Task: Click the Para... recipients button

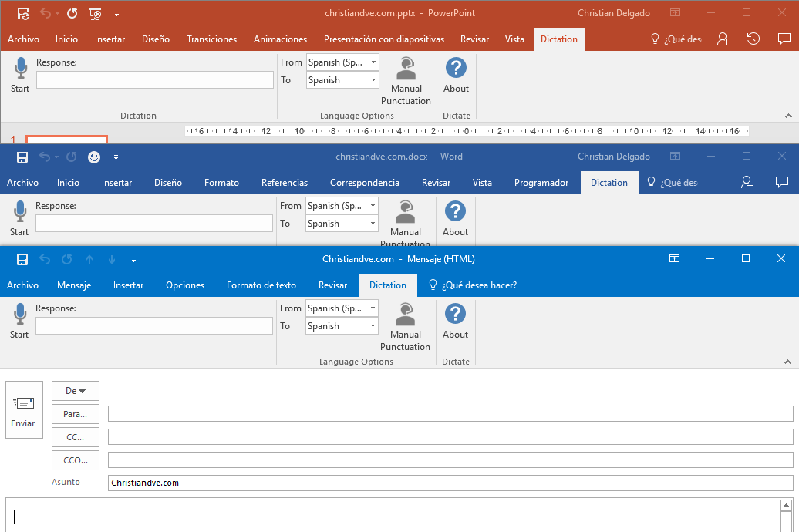Action: (x=76, y=414)
